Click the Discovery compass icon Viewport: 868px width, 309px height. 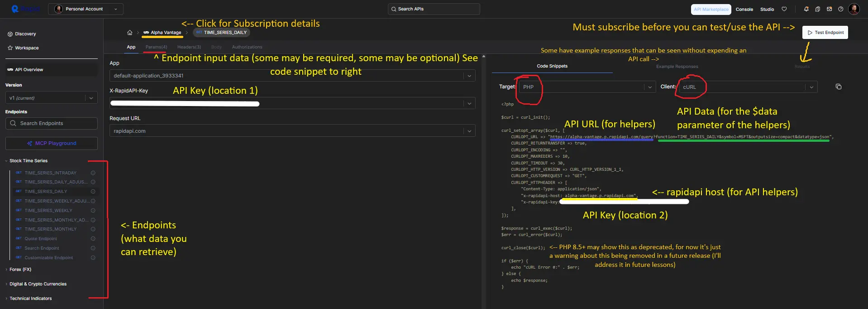coord(10,34)
